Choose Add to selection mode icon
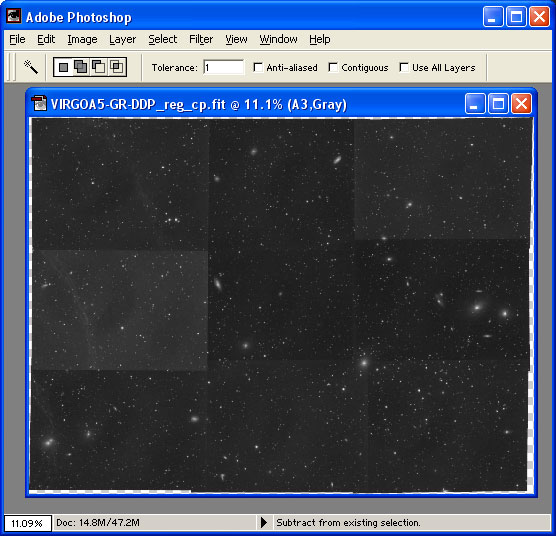 [x=81, y=67]
